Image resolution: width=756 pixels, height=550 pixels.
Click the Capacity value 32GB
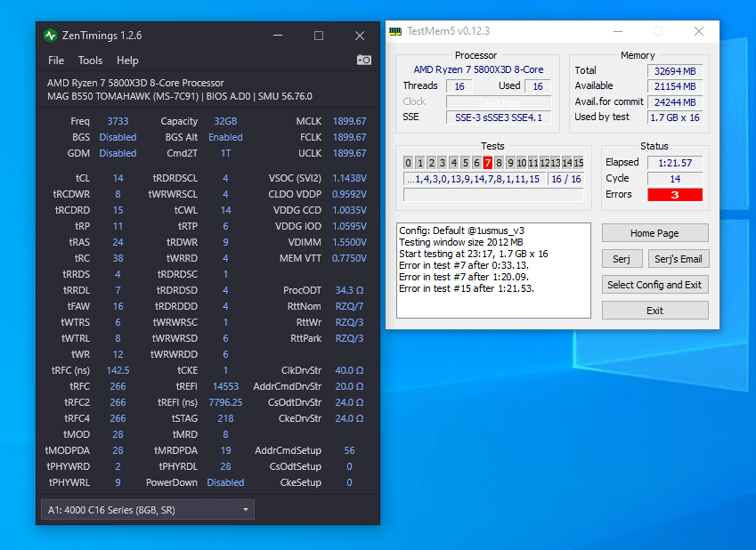tap(225, 121)
